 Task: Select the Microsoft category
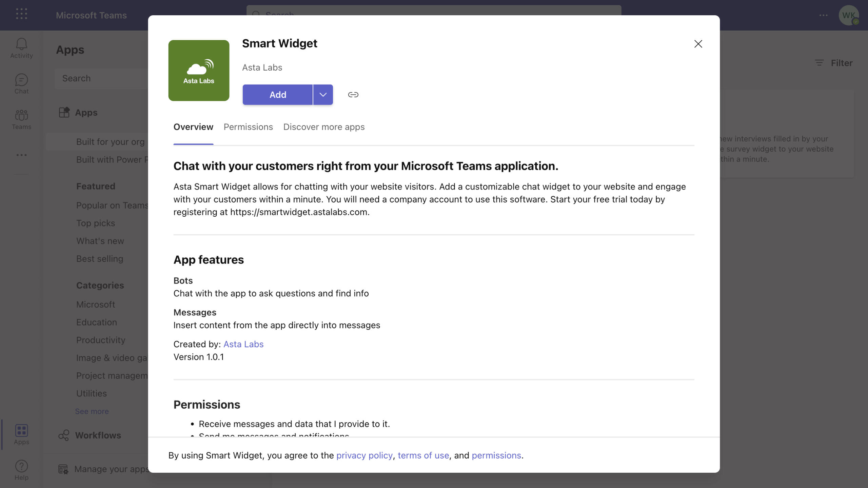click(96, 305)
